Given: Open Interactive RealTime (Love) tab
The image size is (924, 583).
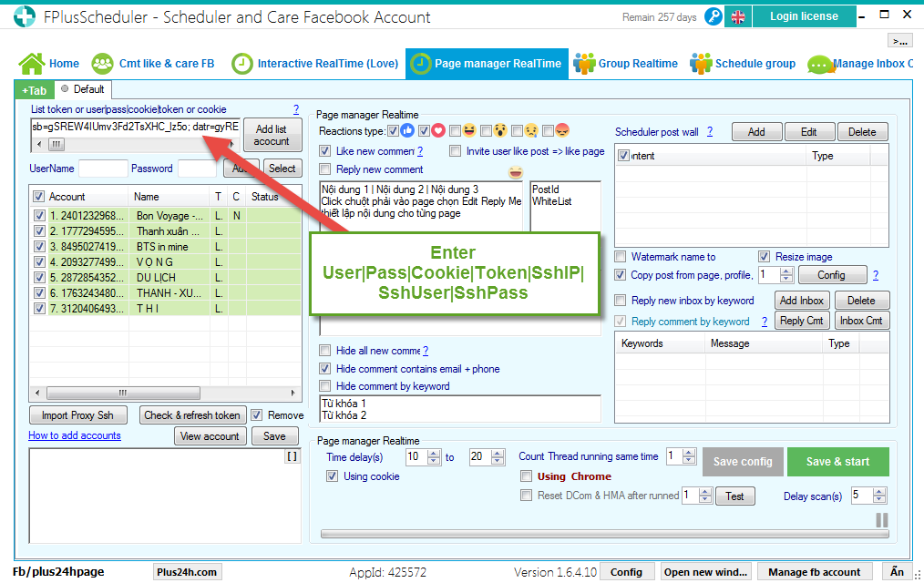Looking at the screenshot, I should pos(314,64).
